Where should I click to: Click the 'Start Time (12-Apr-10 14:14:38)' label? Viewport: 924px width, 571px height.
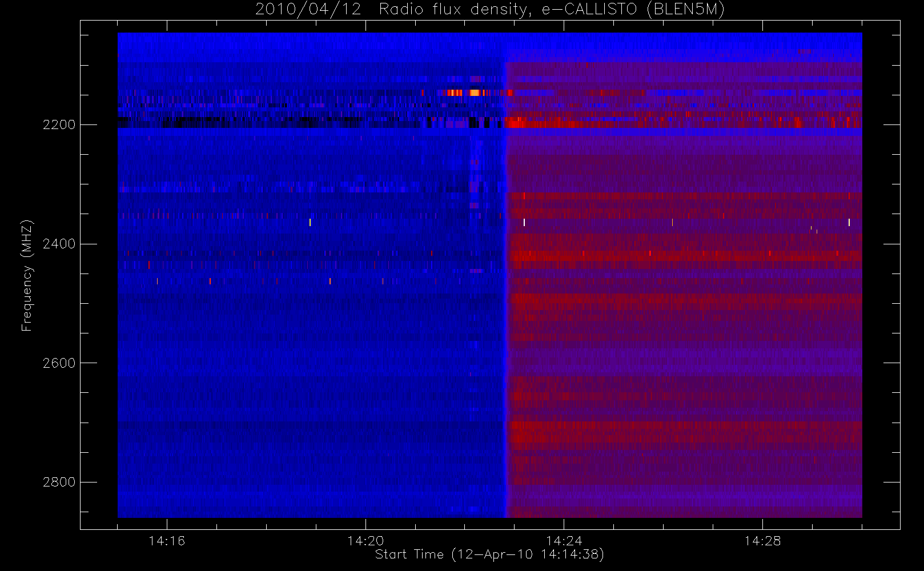point(489,554)
